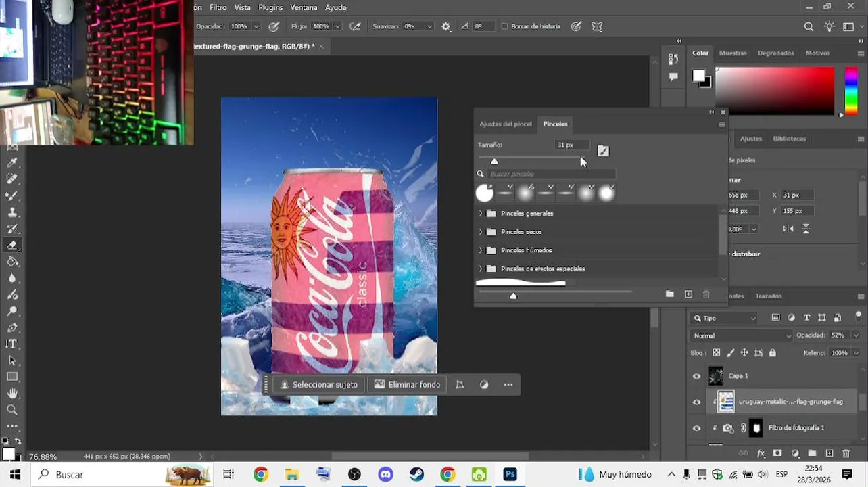Toggle lock transparent pixels
Image resolution: width=868 pixels, height=487 pixels.
coord(717,352)
